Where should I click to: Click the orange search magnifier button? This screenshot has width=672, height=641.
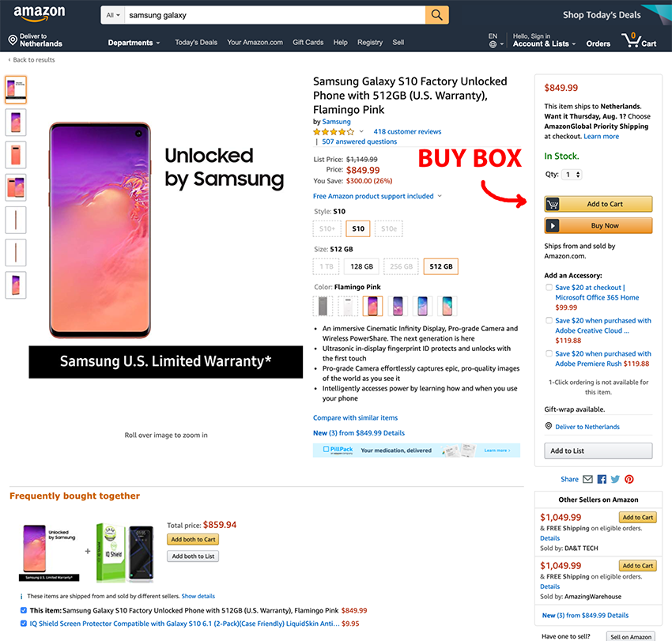click(x=436, y=15)
